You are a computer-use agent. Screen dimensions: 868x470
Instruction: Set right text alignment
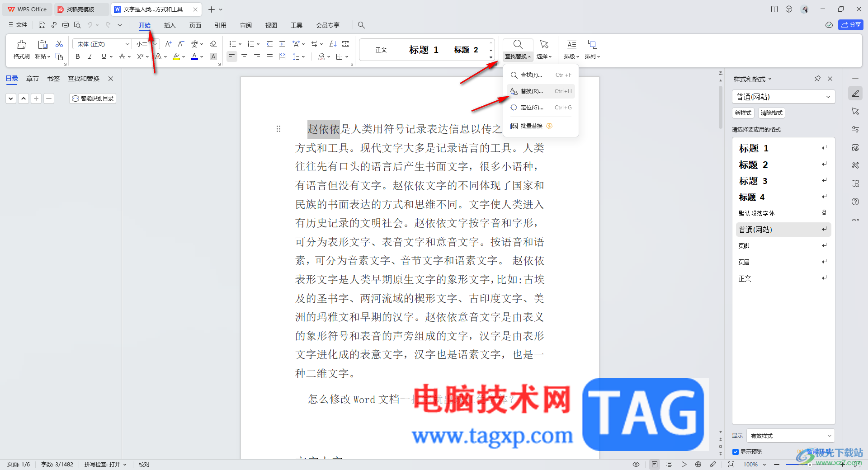tap(257, 56)
